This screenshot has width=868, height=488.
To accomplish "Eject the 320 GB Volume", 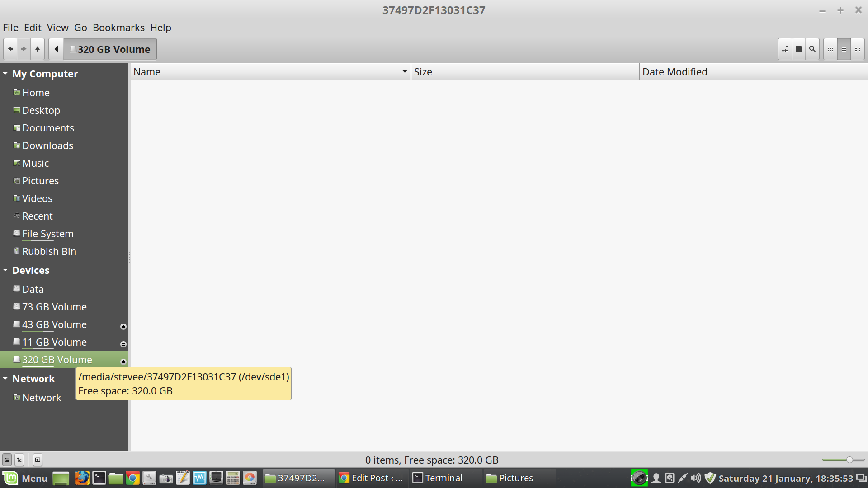I will 123,361.
